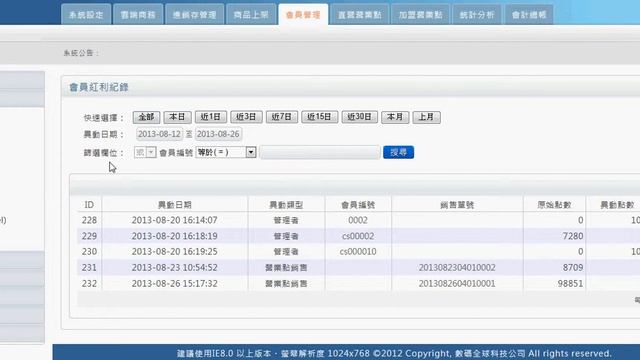
Task: Click 異動類型 cell in row 228
Action: tap(286, 220)
